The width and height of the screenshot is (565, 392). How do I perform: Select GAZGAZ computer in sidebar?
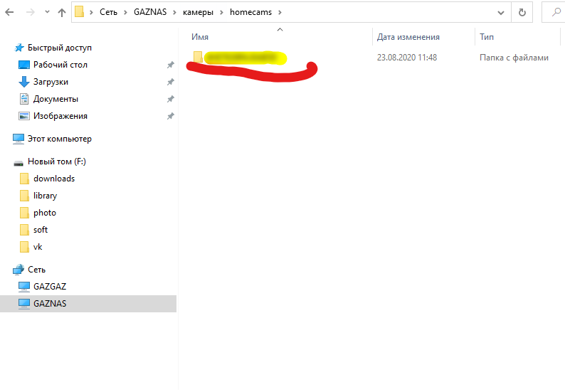click(50, 287)
